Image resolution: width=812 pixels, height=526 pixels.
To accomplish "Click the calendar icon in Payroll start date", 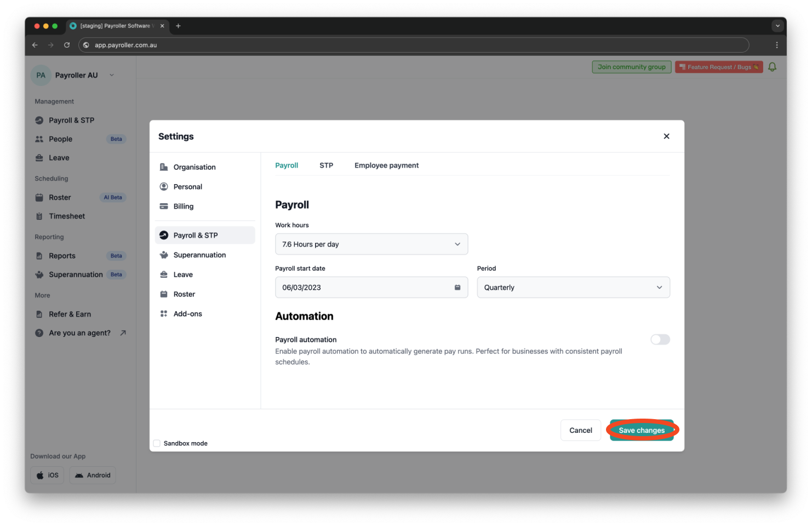I will click(x=458, y=288).
